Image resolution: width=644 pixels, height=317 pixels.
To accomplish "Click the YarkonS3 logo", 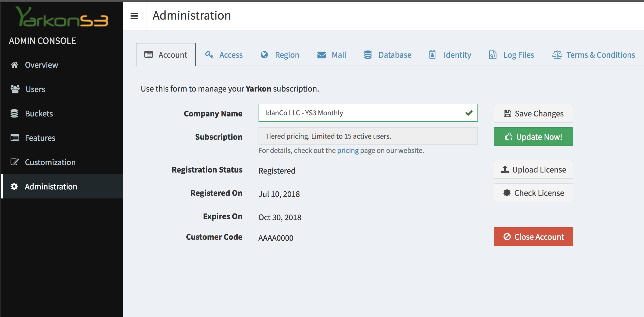I will point(62,17).
